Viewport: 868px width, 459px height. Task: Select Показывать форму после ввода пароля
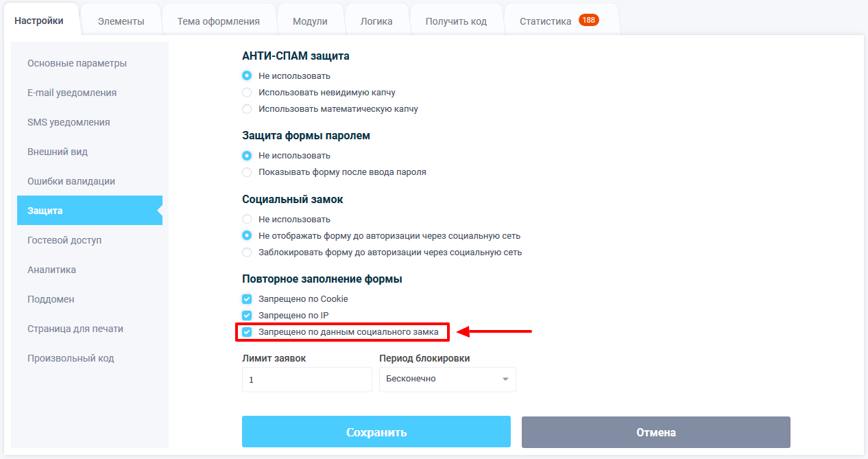click(247, 172)
